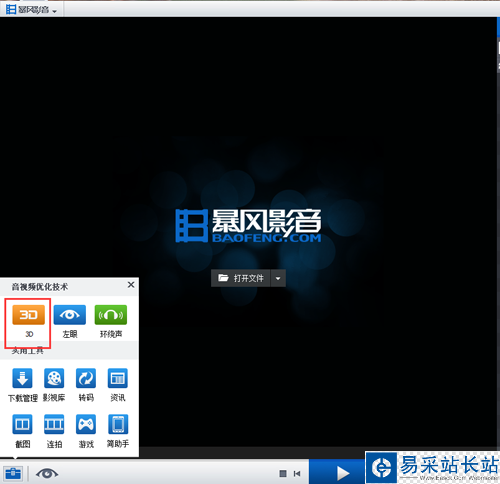
Task: Click the 暴风影音 BAOFENG.COM logo
Action: tap(248, 225)
